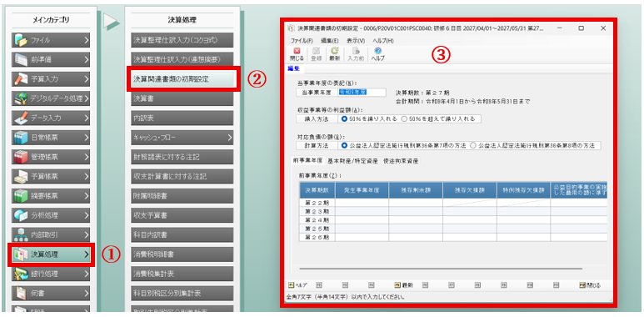Click the 分析処理 pie chart icon
Image resolution: width=644 pixels, height=317 pixels.
point(21,215)
